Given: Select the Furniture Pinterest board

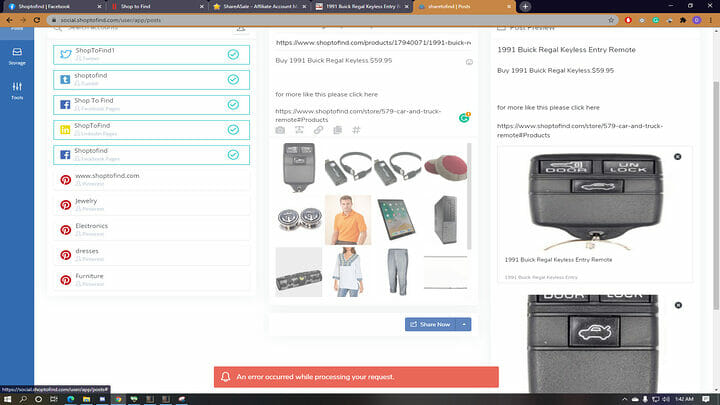Looking at the screenshot, I should (152, 280).
